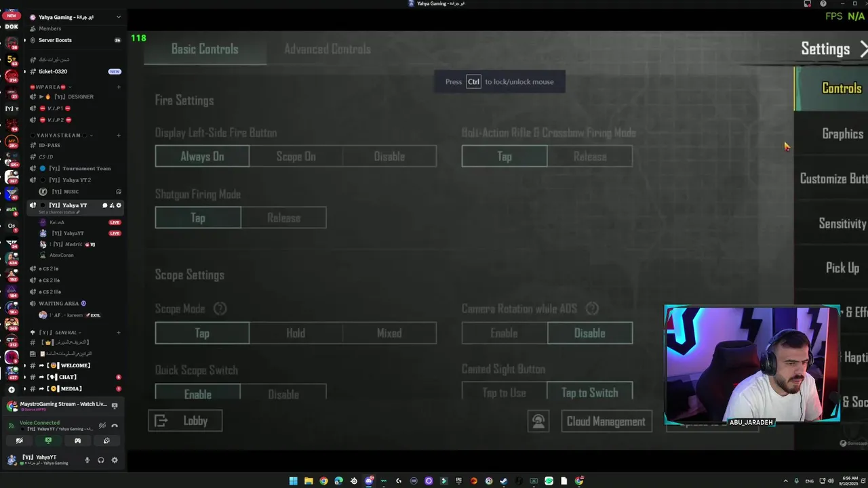The width and height of the screenshot is (868, 488).
Task: Toggle screen share in voice controls
Action: point(48,441)
